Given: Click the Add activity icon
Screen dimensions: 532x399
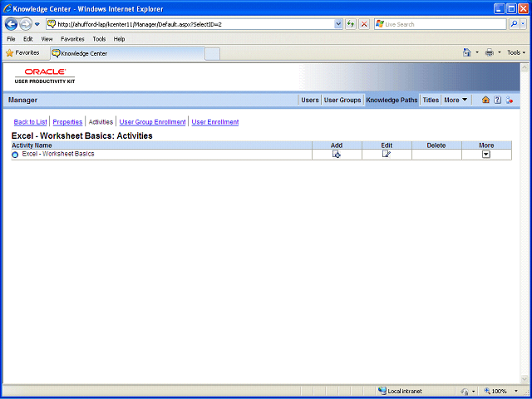Looking at the screenshot, I should coord(336,155).
